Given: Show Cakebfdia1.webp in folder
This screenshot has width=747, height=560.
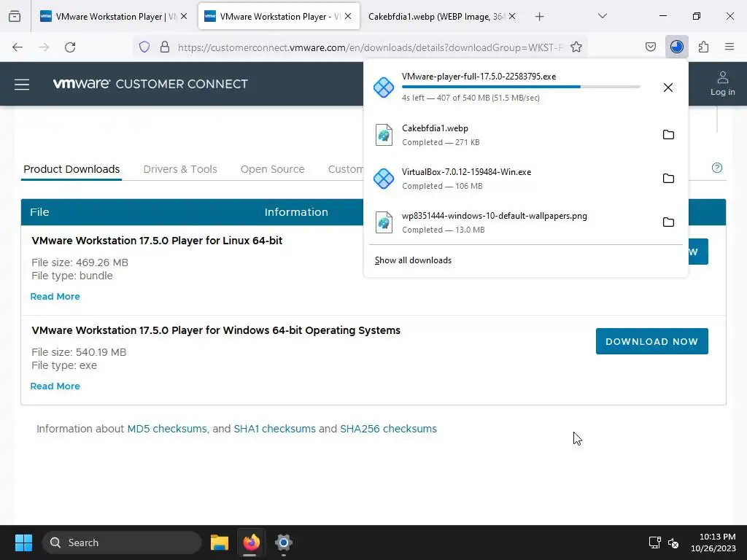Looking at the screenshot, I should (668, 135).
